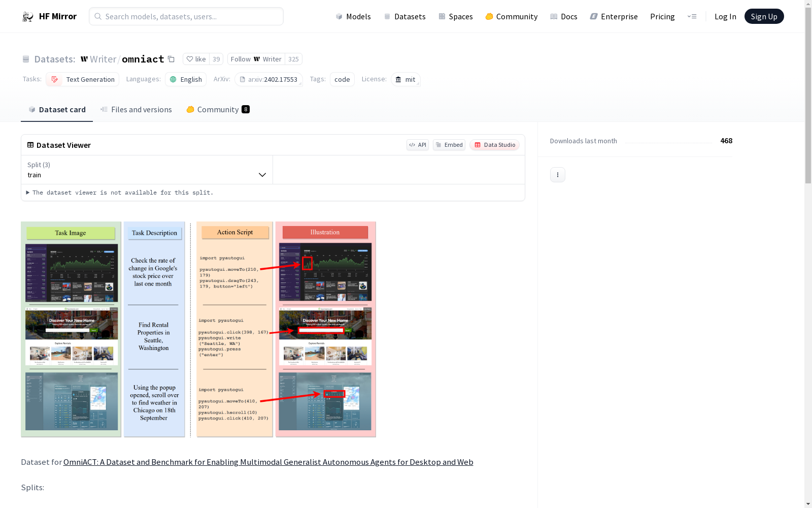Click the scrollbar down arrow
This screenshot has width=812, height=508.
808,504
